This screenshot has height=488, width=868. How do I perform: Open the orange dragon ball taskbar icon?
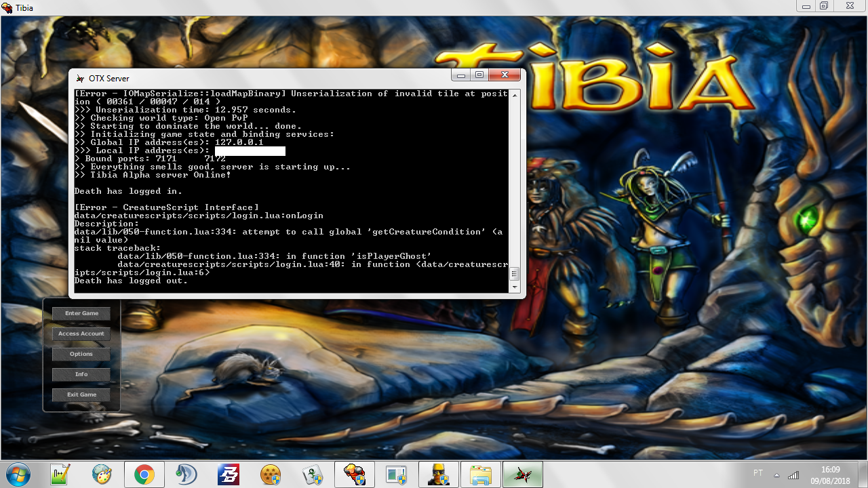coord(271,474)
